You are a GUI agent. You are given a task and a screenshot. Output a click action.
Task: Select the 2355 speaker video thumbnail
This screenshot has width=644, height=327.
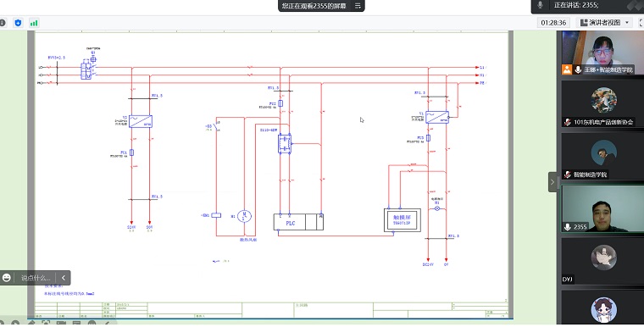603,208
